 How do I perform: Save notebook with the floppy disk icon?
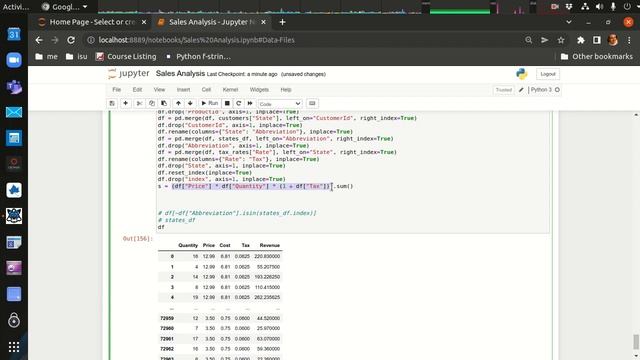112,103
